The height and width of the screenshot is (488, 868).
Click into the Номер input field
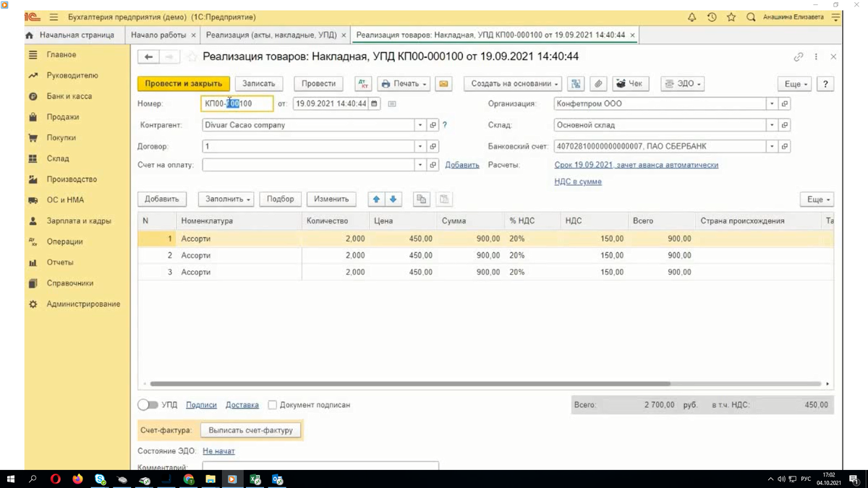point(237,104)
